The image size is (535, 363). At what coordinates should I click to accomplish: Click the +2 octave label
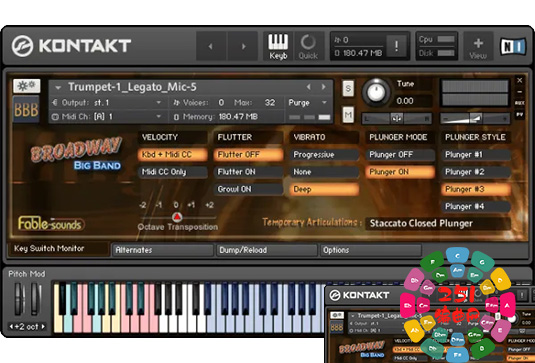(x=209, y=205)
